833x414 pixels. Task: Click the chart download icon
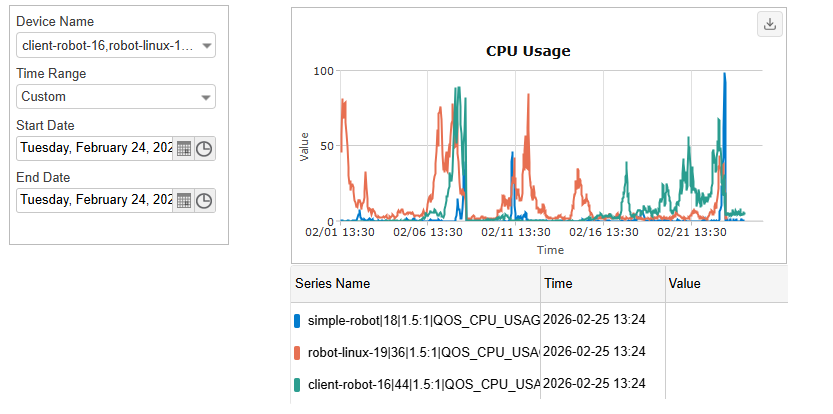point(770,25)
